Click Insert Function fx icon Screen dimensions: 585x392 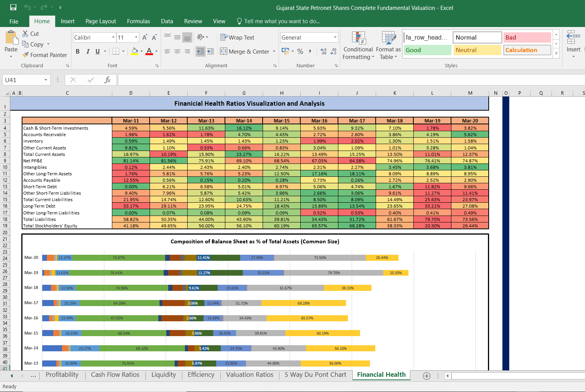tap(107, 80)
